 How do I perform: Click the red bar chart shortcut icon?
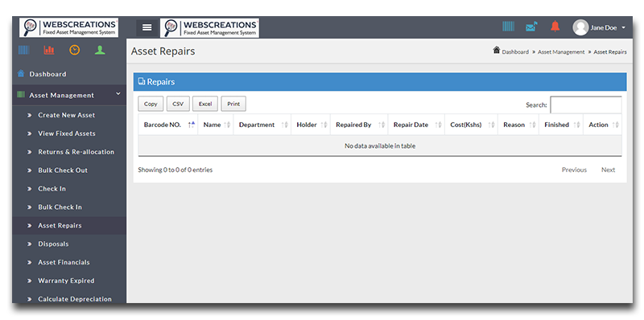pyautogui.click(x=49, y=50)
